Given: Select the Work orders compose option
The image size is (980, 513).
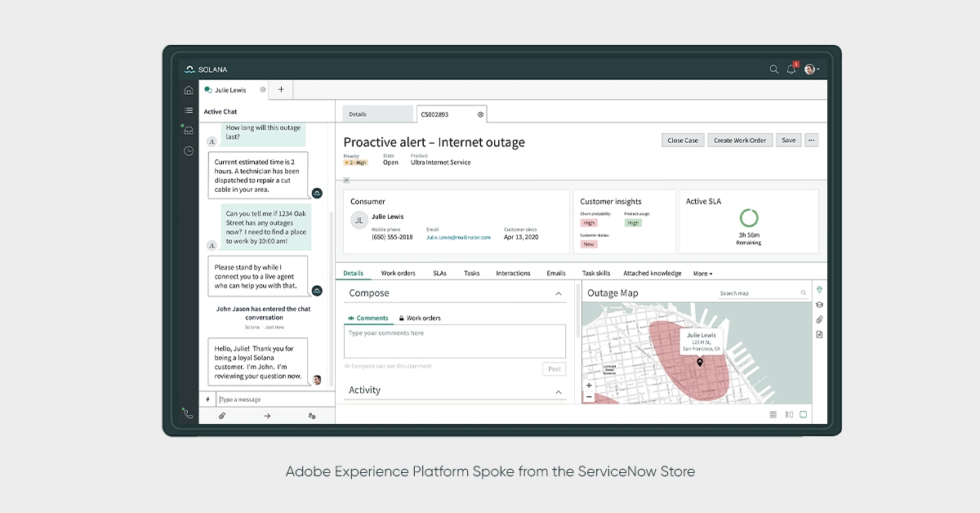Looking at the screenshot, I should pyautogui.click(x=420, y=318).
